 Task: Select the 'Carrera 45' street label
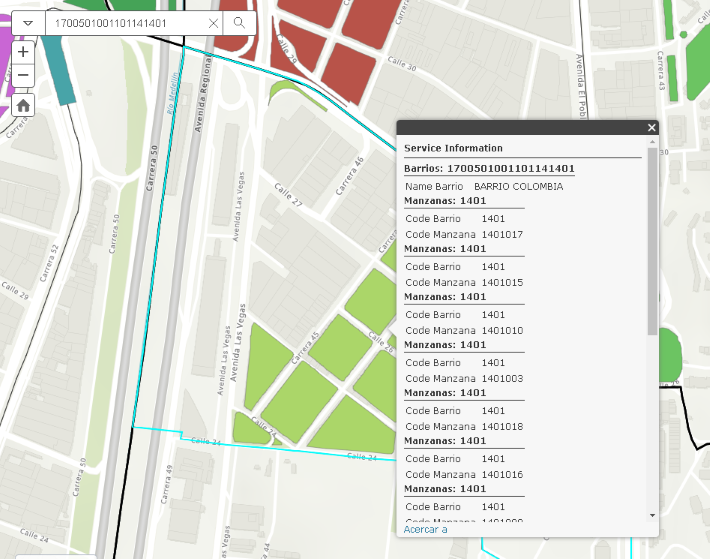[305, 348]
